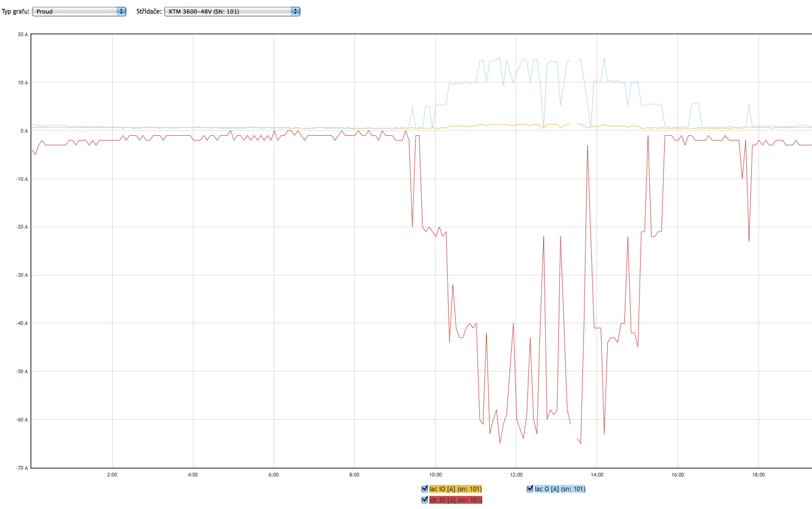Click the '8:00' time axis label
This screenshot has height=509, width=812.
(354, 475)
